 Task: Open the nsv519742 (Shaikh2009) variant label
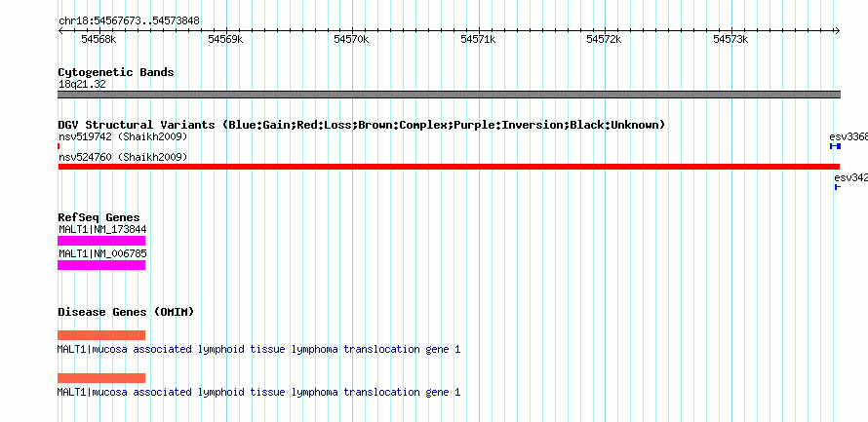coord(123,136)
